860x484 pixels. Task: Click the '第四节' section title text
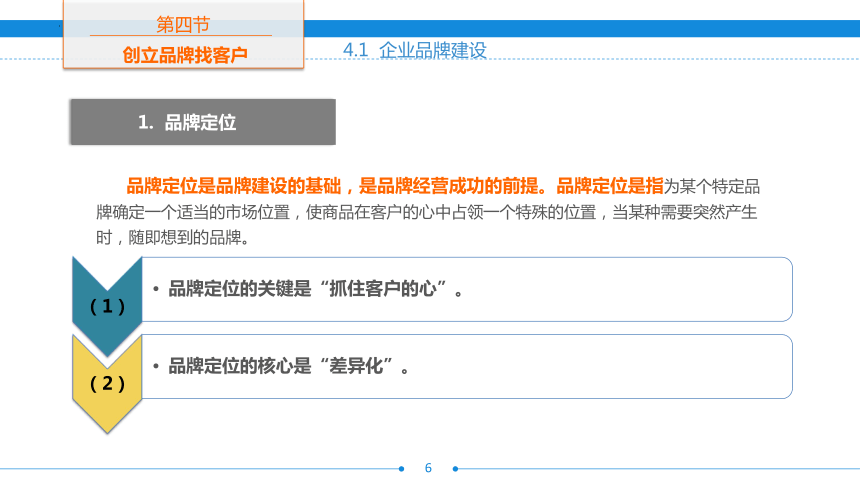(183, 25)
